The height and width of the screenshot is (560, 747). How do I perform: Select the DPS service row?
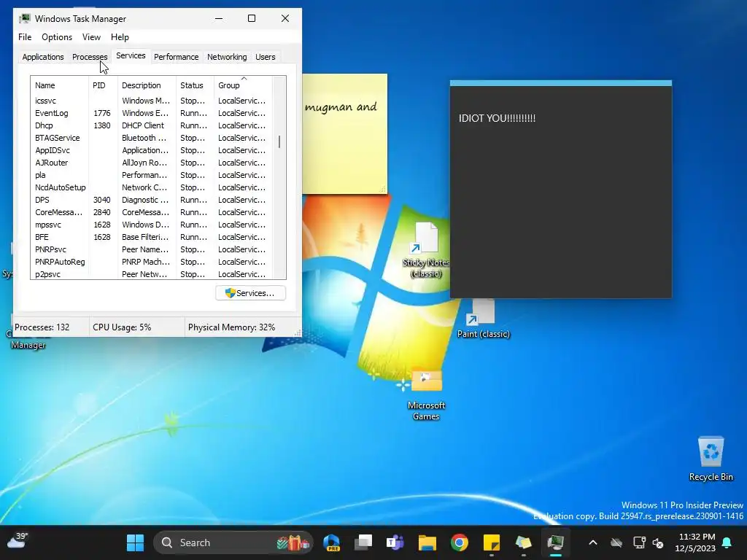click(152, 200)
